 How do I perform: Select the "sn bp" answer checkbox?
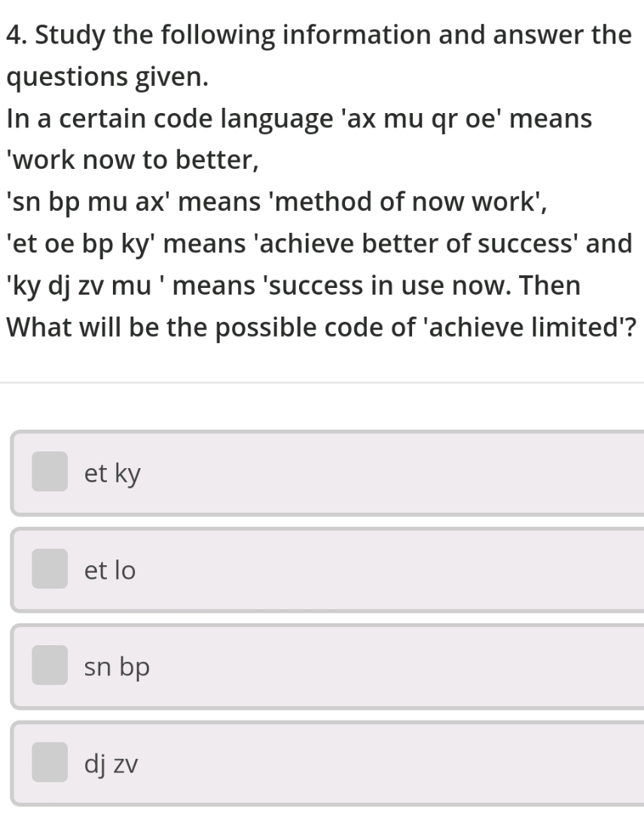click(50, 666)
